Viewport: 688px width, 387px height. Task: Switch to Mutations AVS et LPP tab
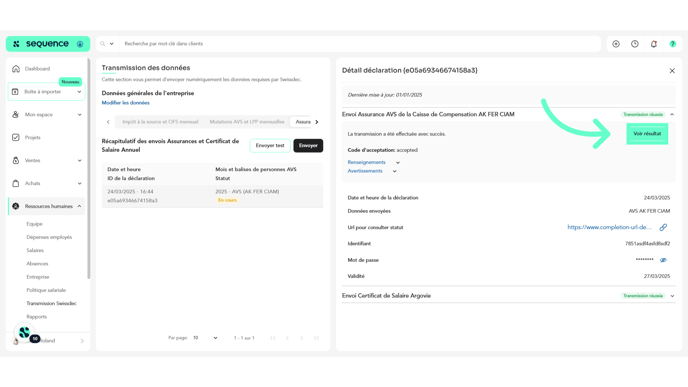pyautogui.click(x=247, y=122)
